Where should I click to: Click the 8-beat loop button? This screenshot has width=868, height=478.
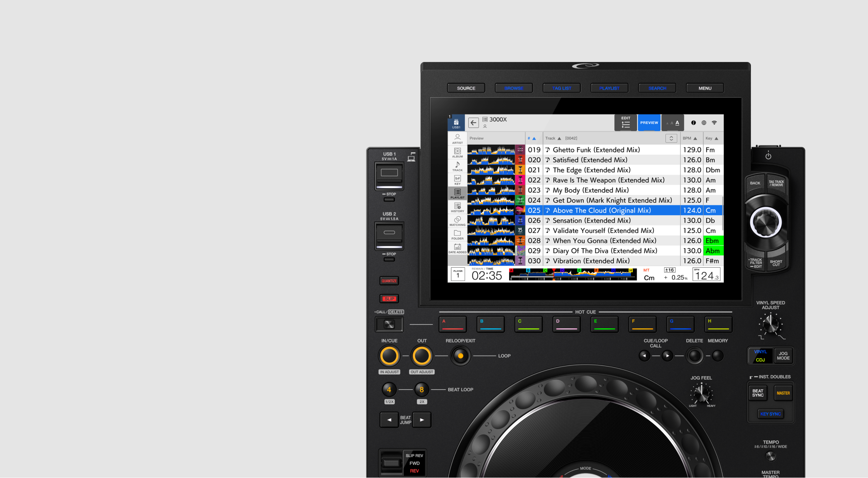point(422,389)
